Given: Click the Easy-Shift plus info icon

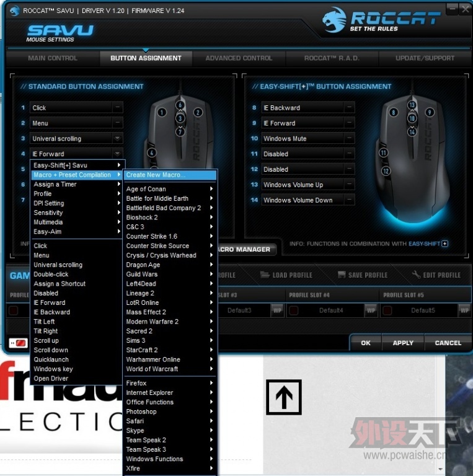Looking at the screenshot, I should 444,244.
